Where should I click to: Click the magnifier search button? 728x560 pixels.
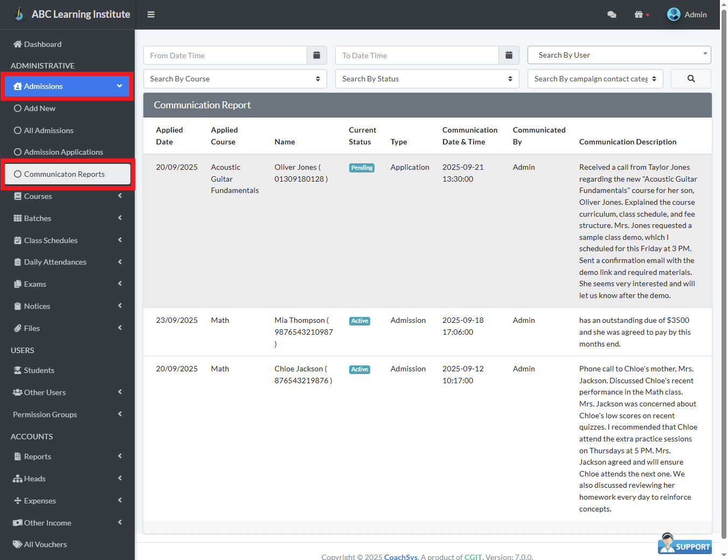(x=691, y=79)
